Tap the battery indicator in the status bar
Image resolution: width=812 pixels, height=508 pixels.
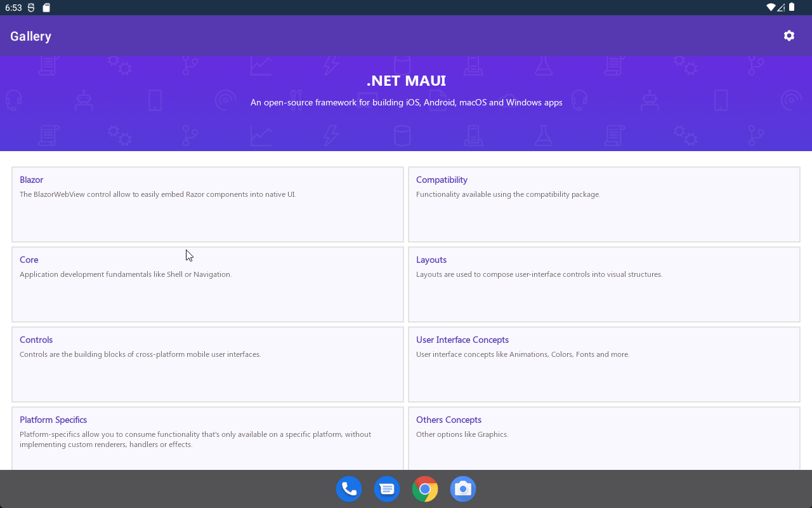pos(792,8)
